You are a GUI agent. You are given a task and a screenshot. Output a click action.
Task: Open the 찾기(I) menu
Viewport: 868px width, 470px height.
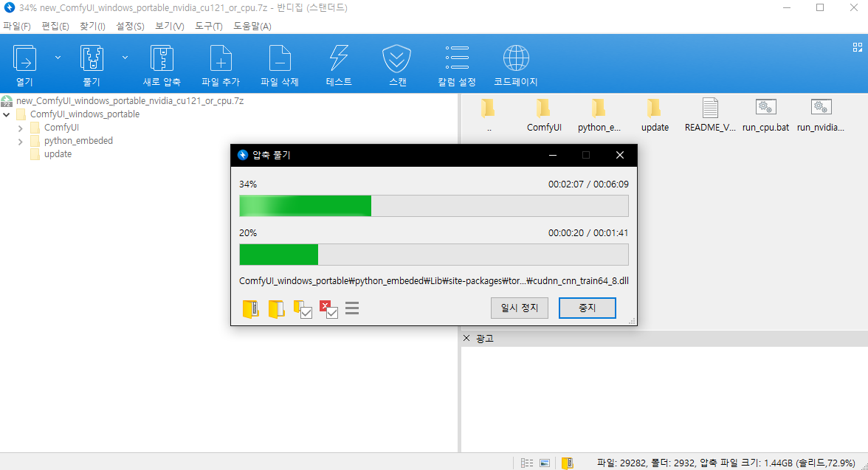tap(92, 26)
